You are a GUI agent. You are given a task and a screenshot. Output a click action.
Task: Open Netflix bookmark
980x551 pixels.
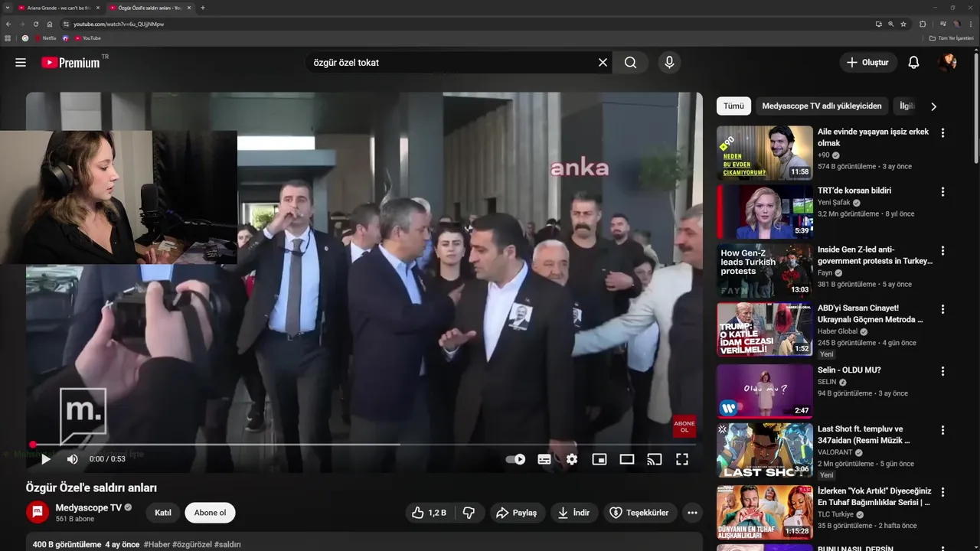pyautogui.click(x=46, y=38)
